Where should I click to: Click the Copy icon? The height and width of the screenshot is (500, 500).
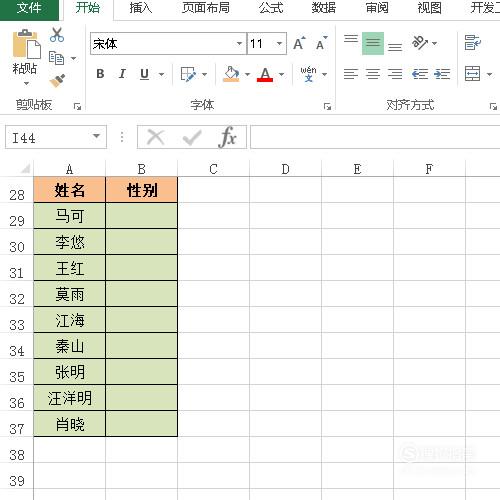pos(56,58)
